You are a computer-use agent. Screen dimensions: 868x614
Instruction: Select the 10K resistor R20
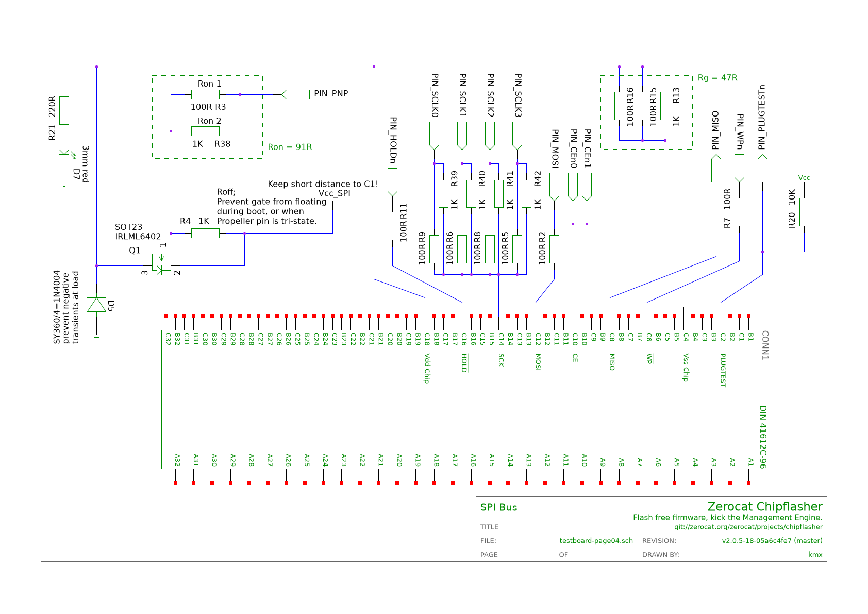click(x=804, y=212)
